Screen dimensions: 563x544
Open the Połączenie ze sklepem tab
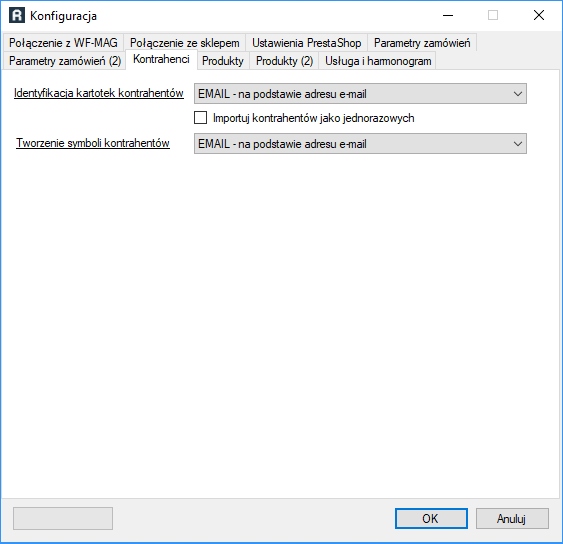click(185, 43)
